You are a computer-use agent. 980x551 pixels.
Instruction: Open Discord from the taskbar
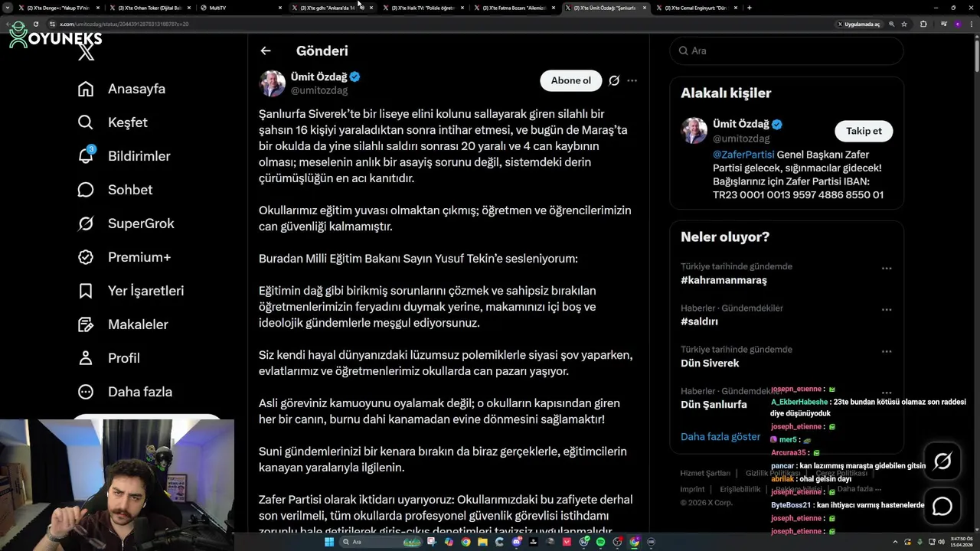[x=517, y=542]
